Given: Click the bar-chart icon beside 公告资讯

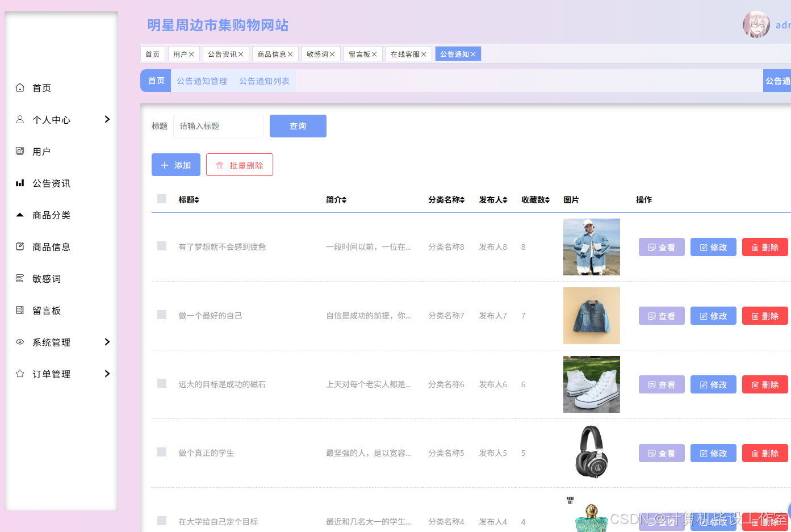Looking at the screenshot, I should 20,183.
